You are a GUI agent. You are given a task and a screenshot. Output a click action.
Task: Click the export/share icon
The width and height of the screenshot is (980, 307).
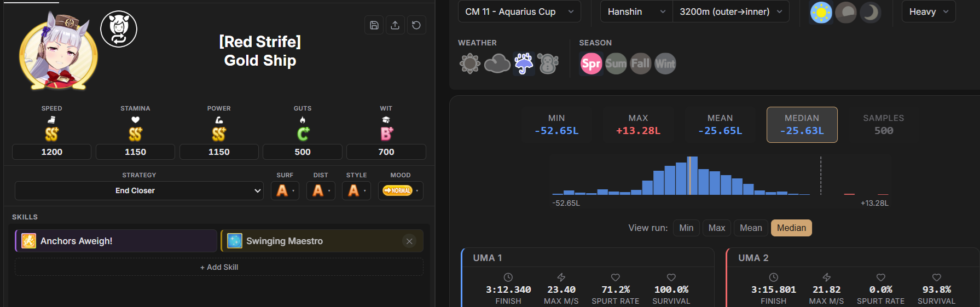point(395,25)
